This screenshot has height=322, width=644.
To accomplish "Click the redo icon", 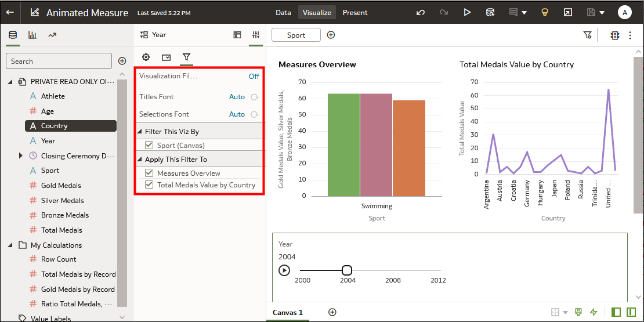I will [444, 12].
